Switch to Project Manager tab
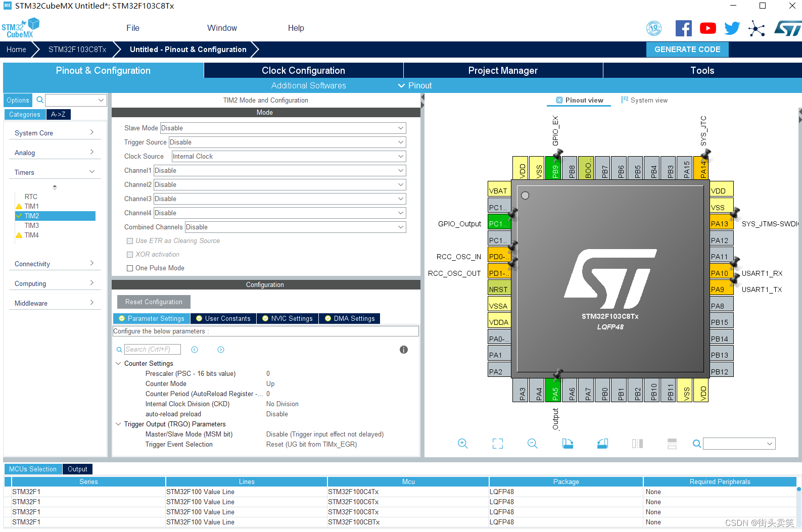 [x=503, y=70]
